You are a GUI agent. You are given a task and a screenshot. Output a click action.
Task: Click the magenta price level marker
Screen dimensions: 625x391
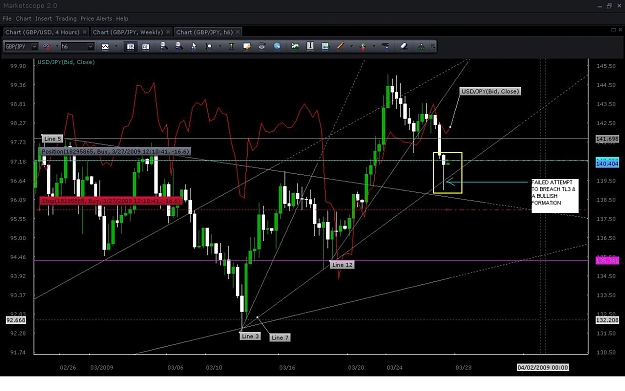pos(607,260)
